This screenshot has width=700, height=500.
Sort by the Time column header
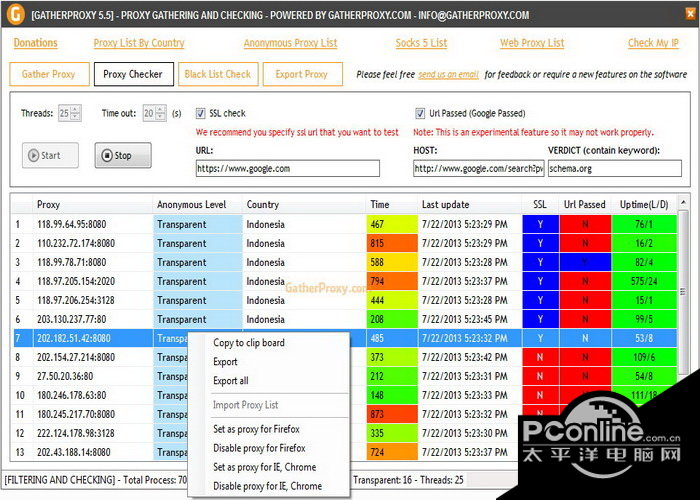(392, 204)
